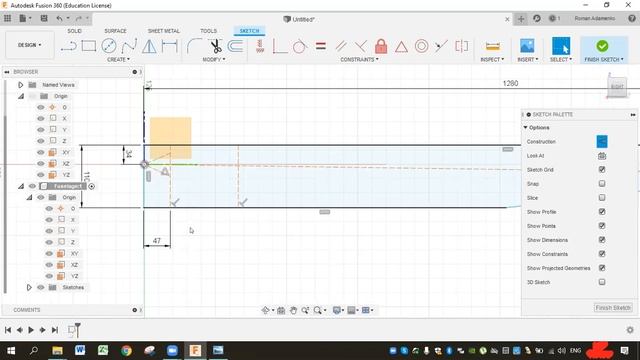The width and height of the screenshot is (640, 360).
Task: Select the 2-Point Rectangle tool
Action: tap(89, 46)
